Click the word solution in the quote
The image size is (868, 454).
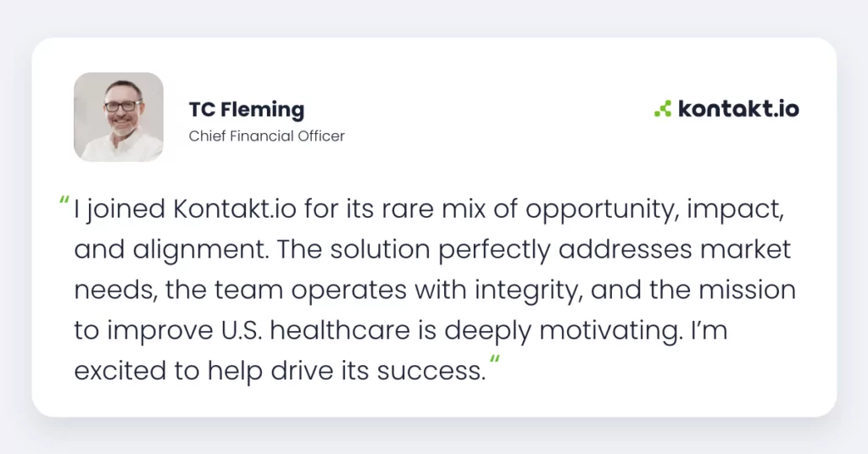[x=381, y=249]
